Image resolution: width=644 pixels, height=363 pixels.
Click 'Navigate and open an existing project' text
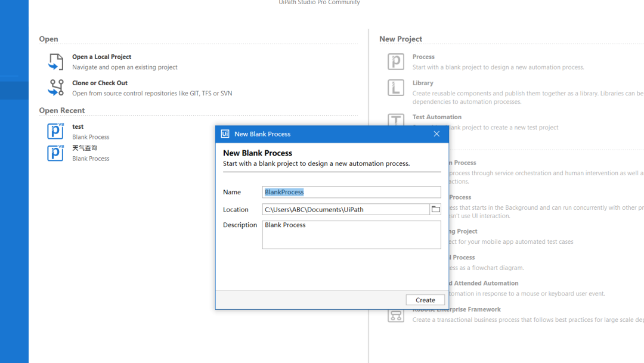pos(125,67)
